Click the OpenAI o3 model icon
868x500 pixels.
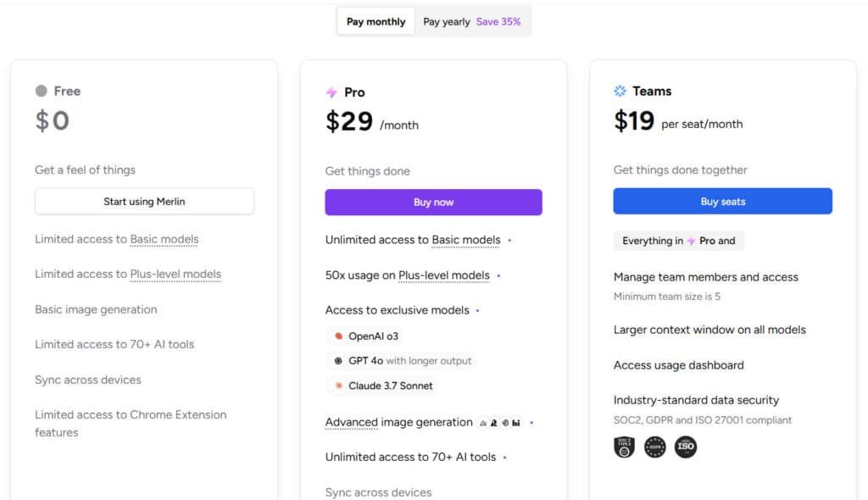click(x=339, y=336)
